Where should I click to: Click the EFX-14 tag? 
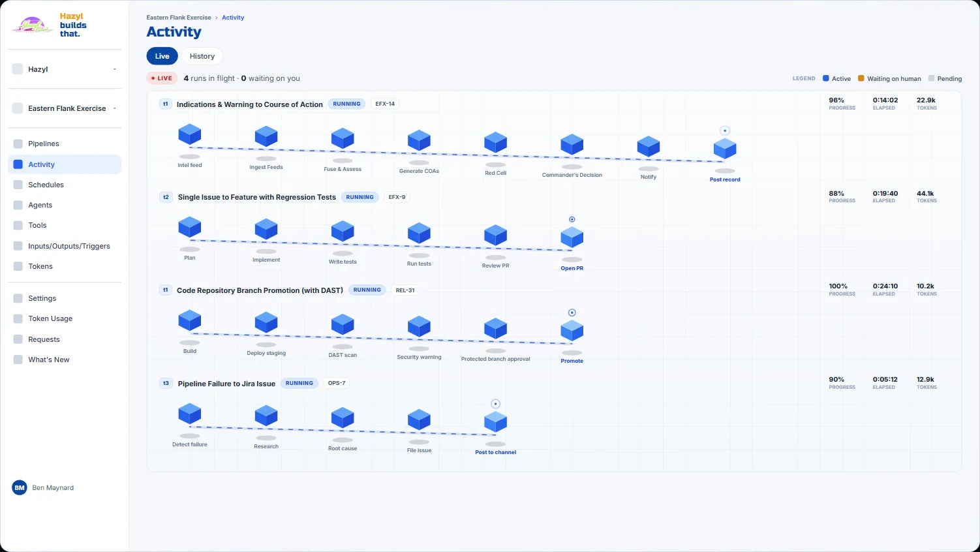point(385,104)
